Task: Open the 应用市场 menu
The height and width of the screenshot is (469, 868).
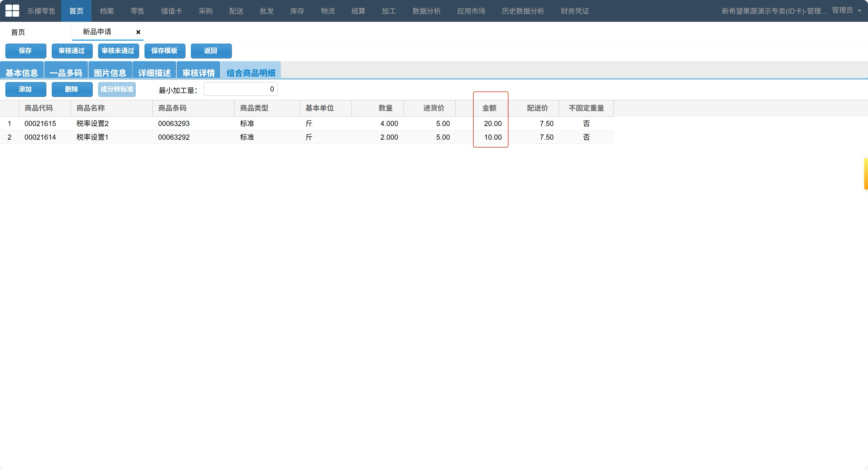Action: coord(471,11)
